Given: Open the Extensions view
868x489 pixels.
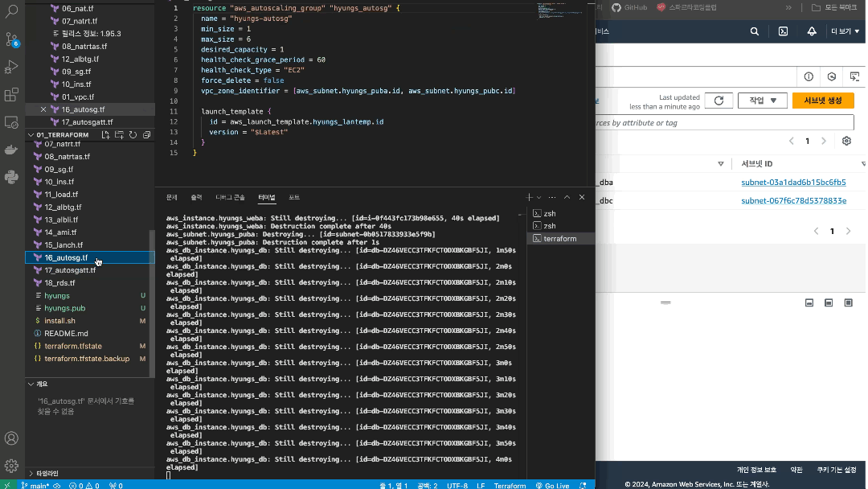Looking at the screenshot, I should click(11, 94).
